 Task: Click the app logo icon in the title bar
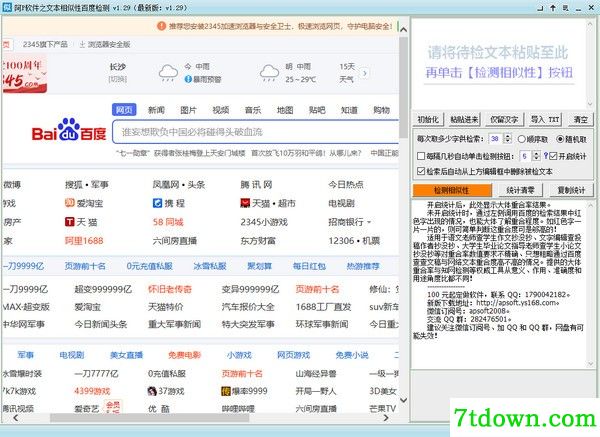coord(7,7)
